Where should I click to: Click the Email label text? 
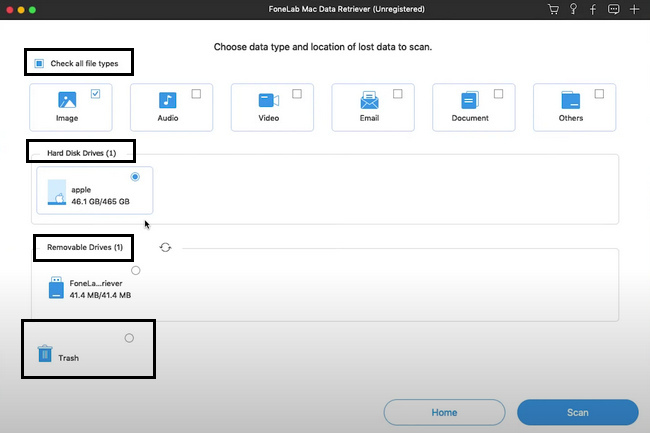tap(369, 118)
